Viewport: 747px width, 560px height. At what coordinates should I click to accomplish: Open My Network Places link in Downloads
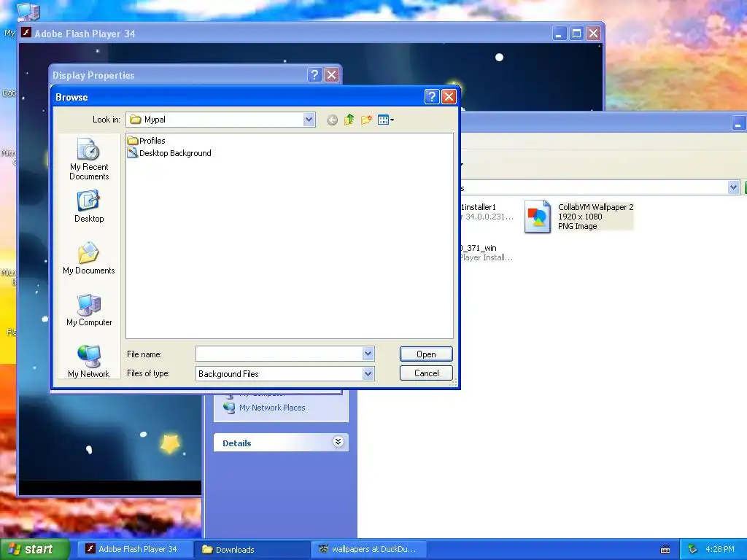coord(272,408)
